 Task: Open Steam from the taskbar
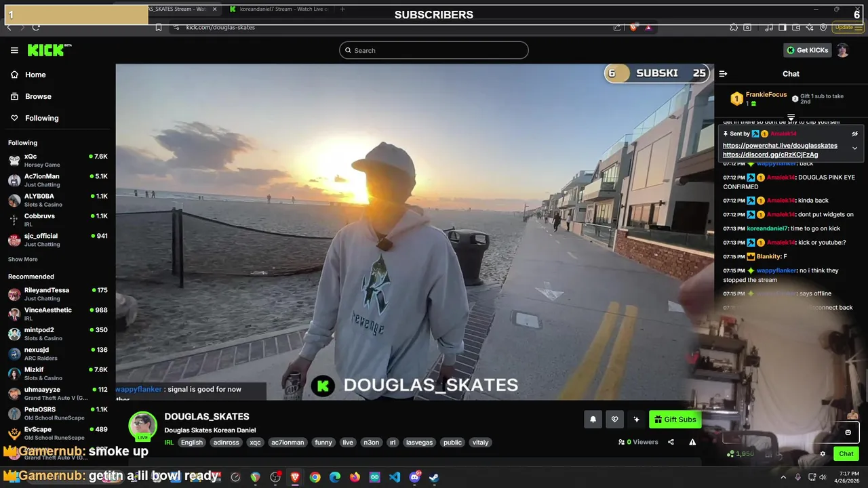tap(434, 477)
